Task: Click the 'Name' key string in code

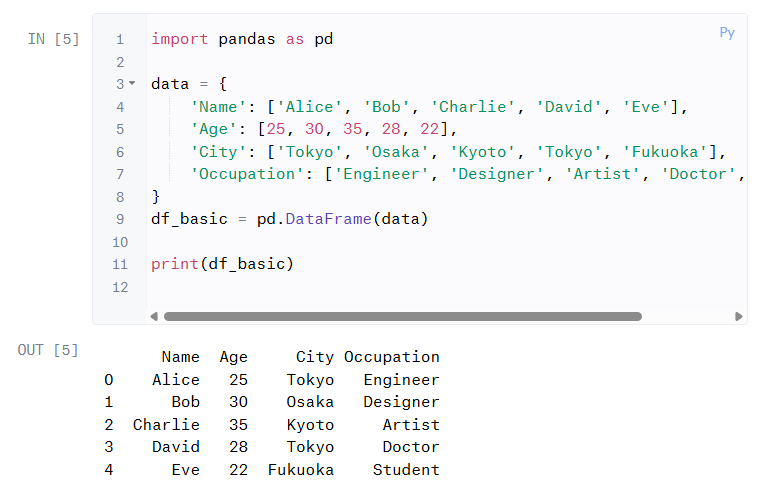Action: tap(218, 107)
